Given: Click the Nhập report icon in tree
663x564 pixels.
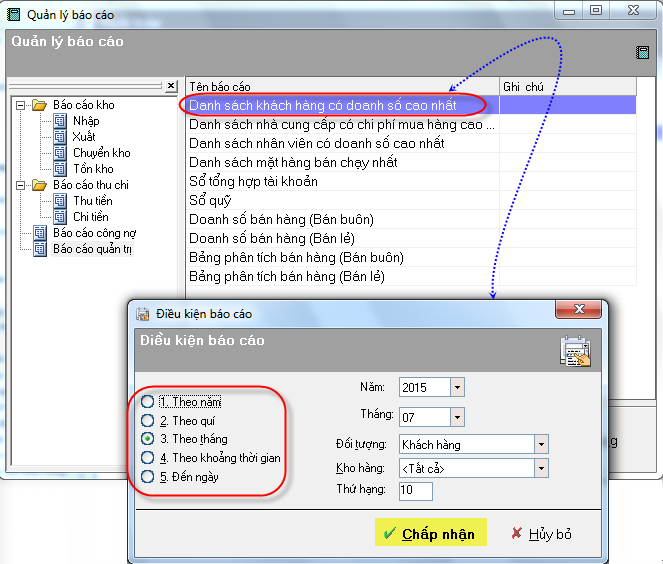Looking at the screenshot, I should tap(60, 121).
